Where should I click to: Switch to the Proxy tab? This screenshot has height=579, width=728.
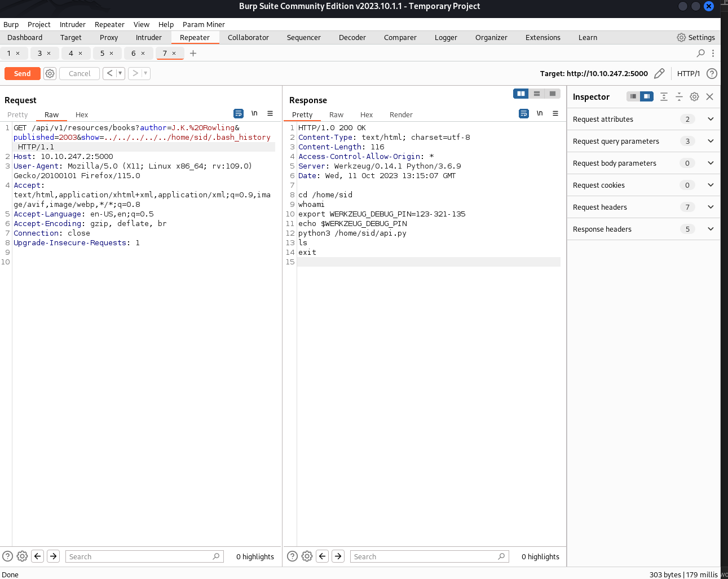coord(109,37)
